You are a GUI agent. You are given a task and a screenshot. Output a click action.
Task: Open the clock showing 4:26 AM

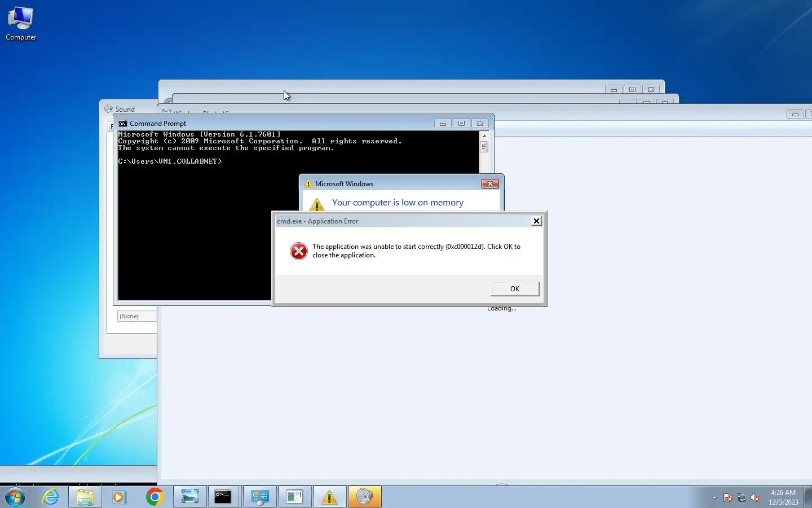coord(783,497)
